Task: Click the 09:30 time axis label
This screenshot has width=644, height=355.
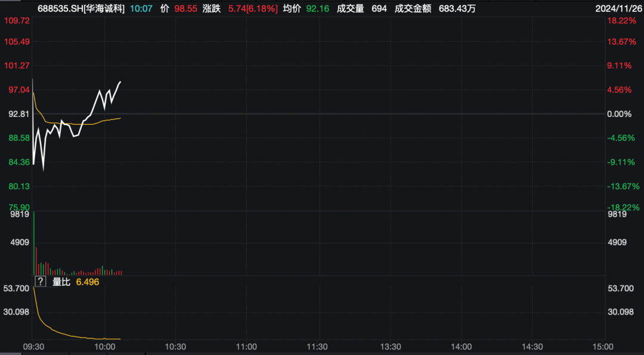Action: (33, 347)
